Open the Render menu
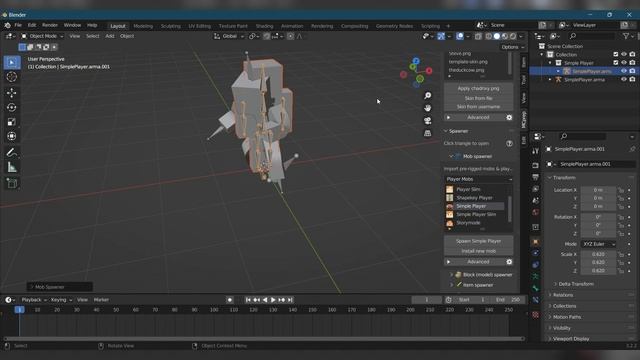The width and height of the screenshot is (640, 360). click(50, 25)
